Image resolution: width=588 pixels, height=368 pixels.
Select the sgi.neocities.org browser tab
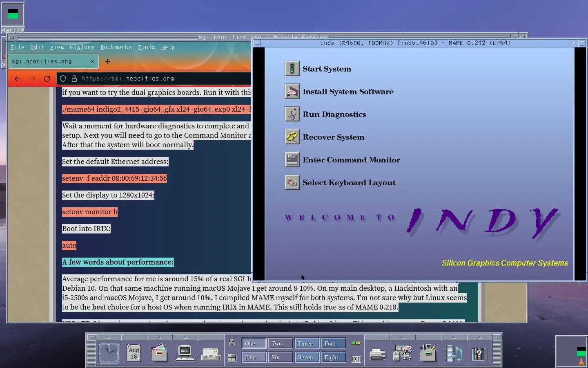coord(53,61)
